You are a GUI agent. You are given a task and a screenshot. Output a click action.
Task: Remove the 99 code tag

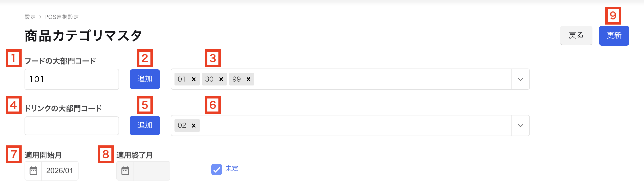click(x=248, y=79)
